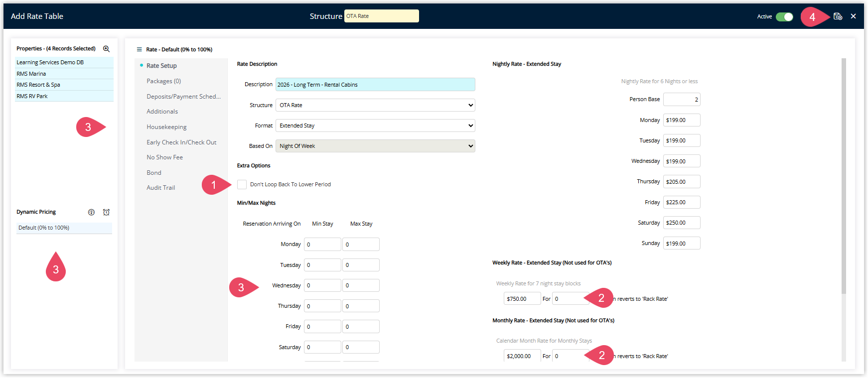Open the Format dropdown

tap(375, 126)
